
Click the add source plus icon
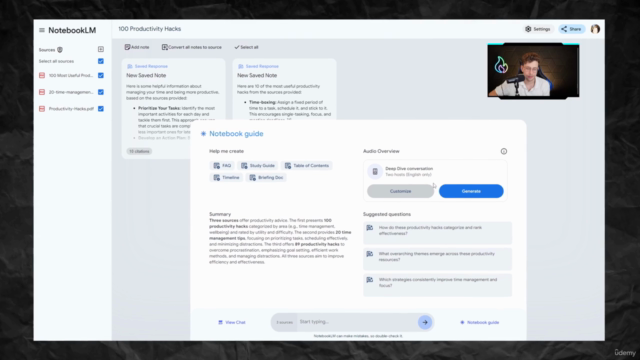(101, 49)
